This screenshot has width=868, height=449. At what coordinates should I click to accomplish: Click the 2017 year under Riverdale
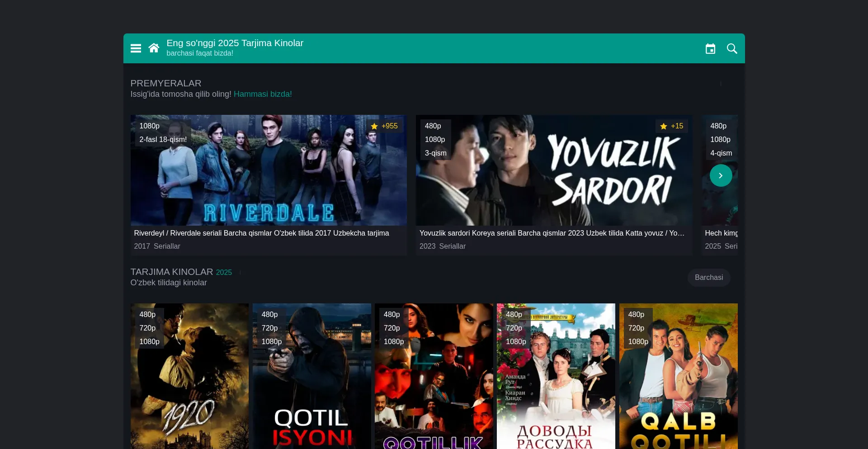point(142,246)
